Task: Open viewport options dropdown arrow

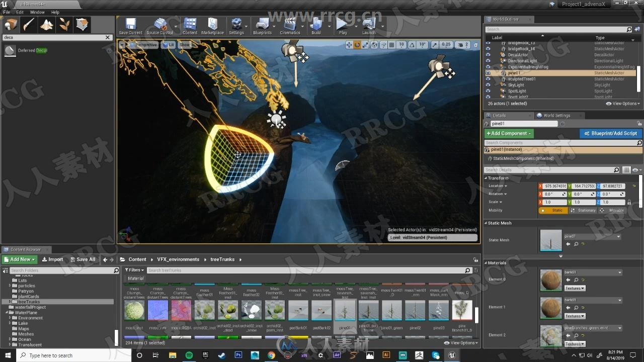Action: click(x=122, y=45)
